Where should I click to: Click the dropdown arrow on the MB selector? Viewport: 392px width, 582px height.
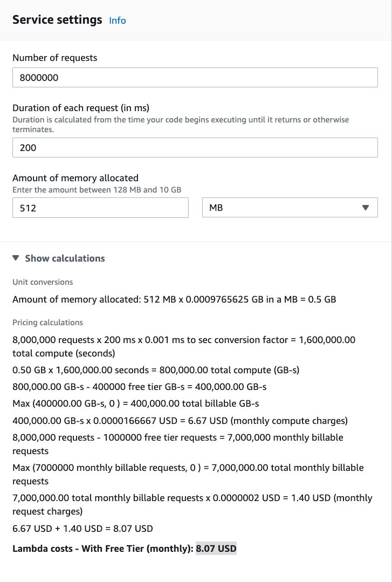(366, 207)
